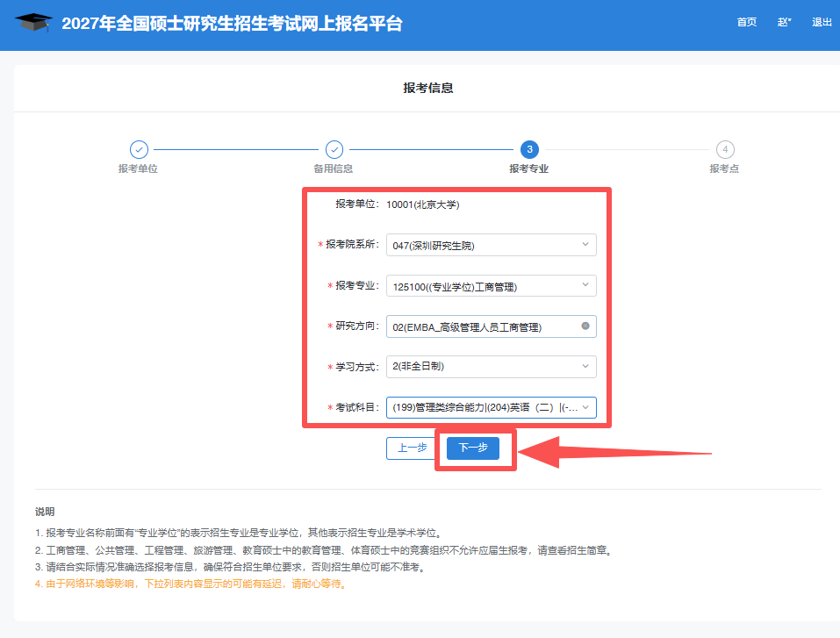840x638 pixels.
Task: Click 退出 to log out
Action: click(822, 22)
